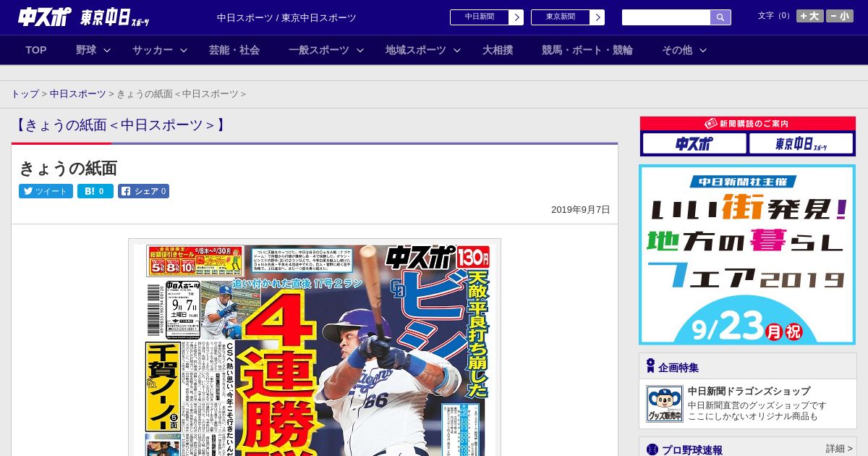Click the 東京中日 subscription banner button
Viewport: 868px width, 456px height.
tap(801, 143)
